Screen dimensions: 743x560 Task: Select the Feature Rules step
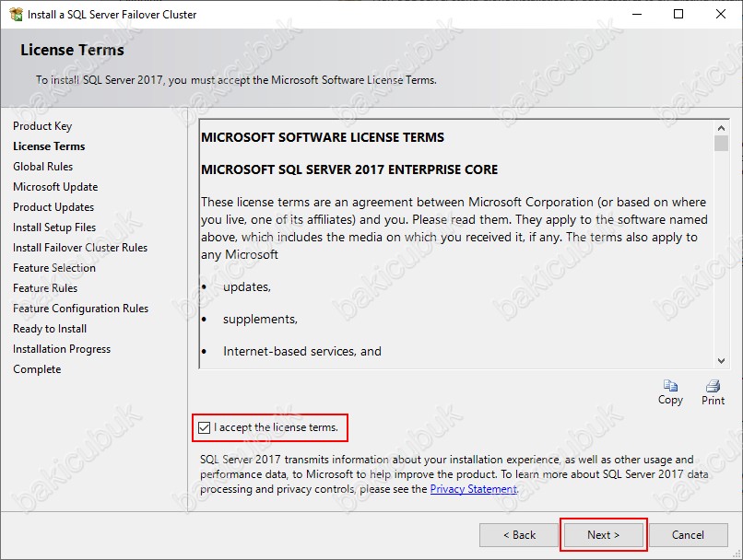point(45,288)
